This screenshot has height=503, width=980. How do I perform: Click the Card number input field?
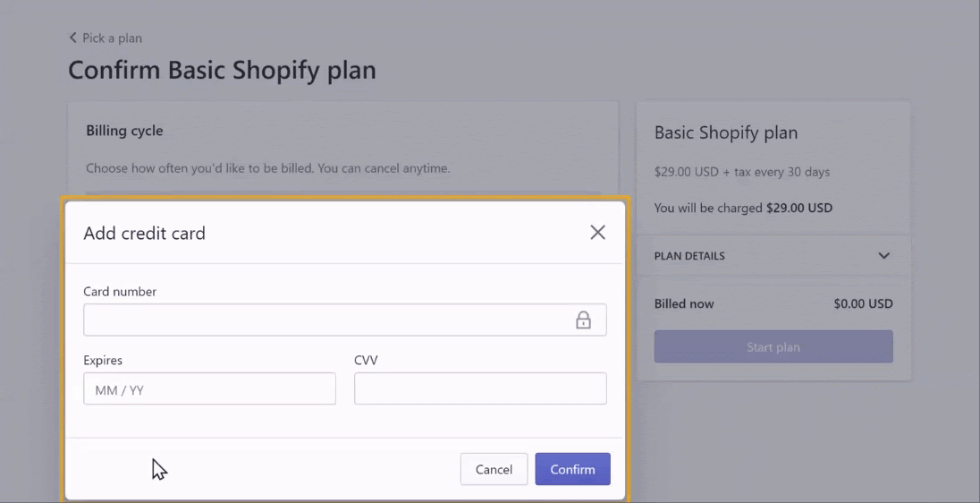[344, 320]
